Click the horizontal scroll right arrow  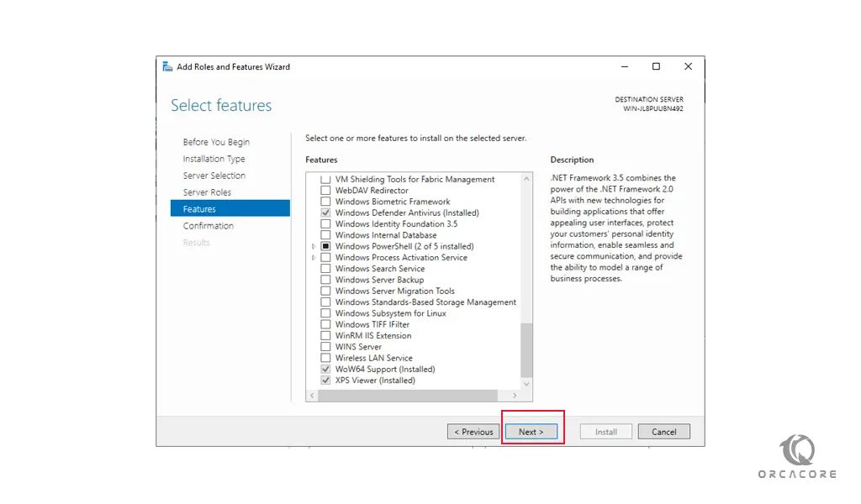515,396
